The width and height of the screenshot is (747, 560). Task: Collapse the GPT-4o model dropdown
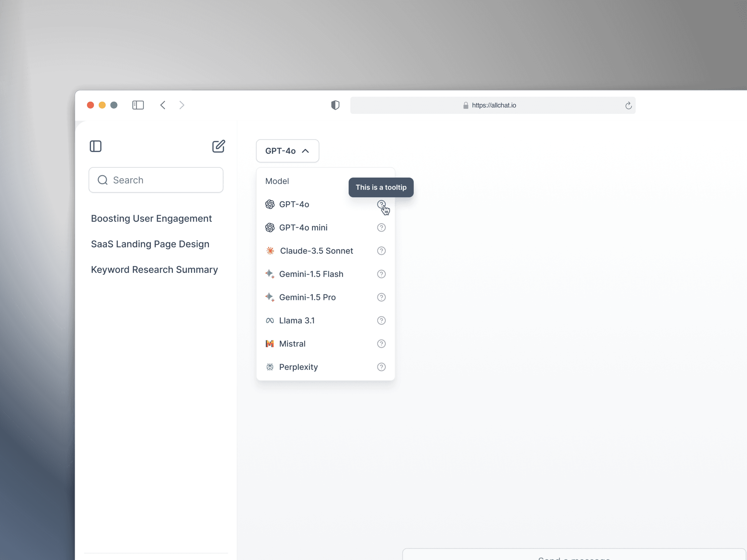pos(287,151)
